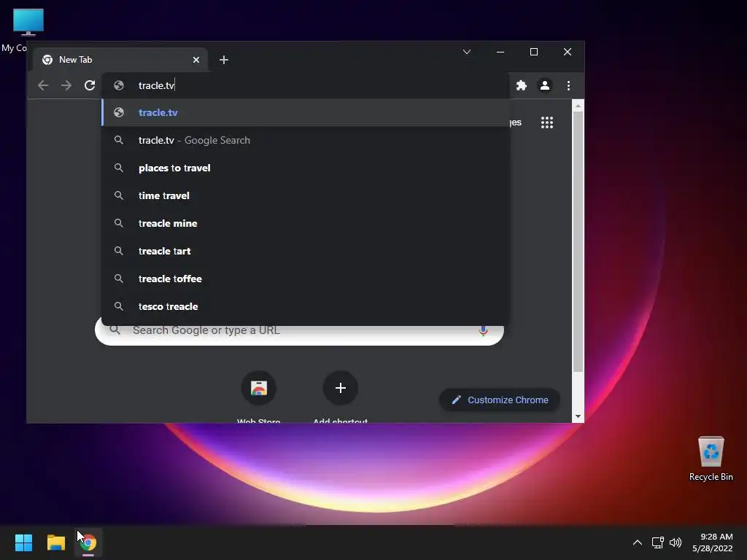This screenshot has height=560, width=747.
Task: Select the Recycle Bin desktop icon
Action: click(x=711, y=459)
